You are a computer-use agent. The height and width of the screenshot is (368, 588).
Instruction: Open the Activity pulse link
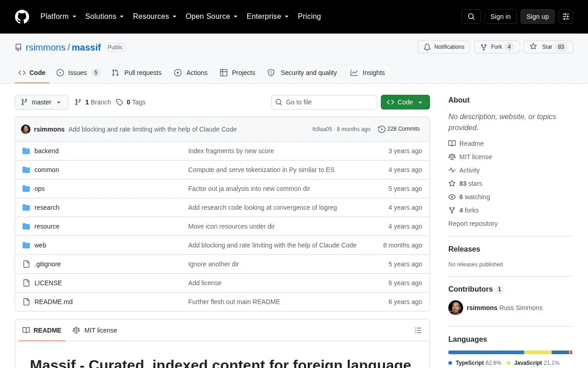click(x=464, y=170)
